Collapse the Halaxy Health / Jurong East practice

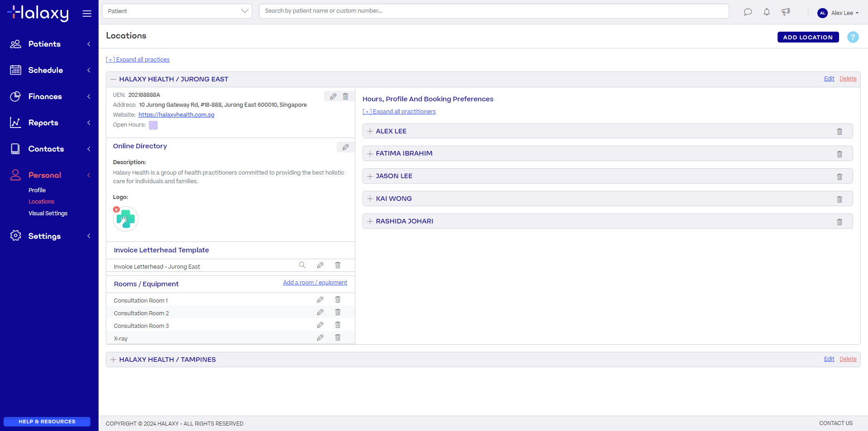pos(113,79)
